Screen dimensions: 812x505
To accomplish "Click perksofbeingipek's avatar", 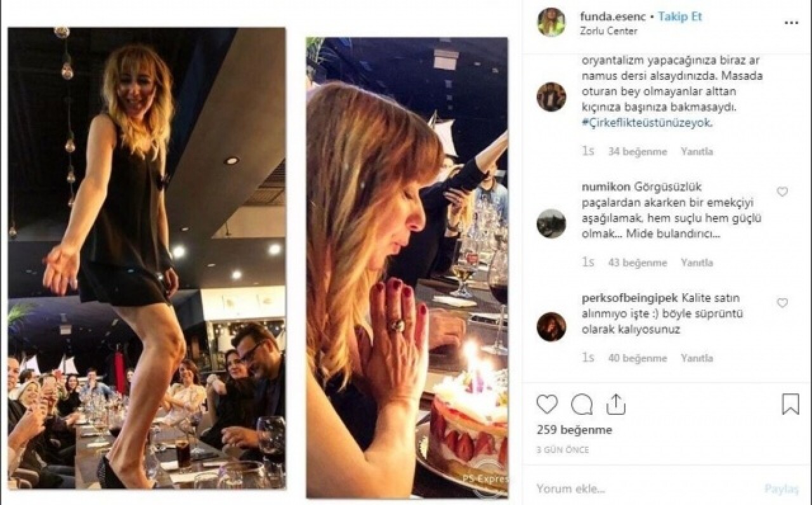I will [x=551, y=327].
